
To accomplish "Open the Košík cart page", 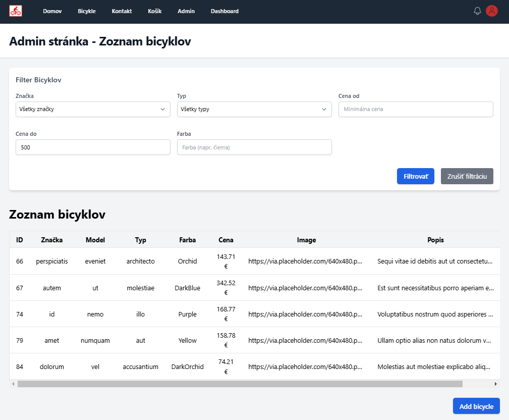I will coord(154,11).
